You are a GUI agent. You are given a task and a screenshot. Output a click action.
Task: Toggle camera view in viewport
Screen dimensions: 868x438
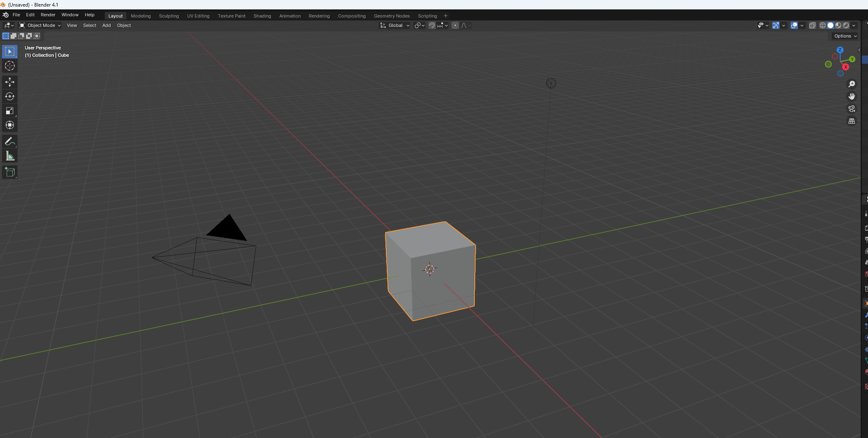point(852,109)
